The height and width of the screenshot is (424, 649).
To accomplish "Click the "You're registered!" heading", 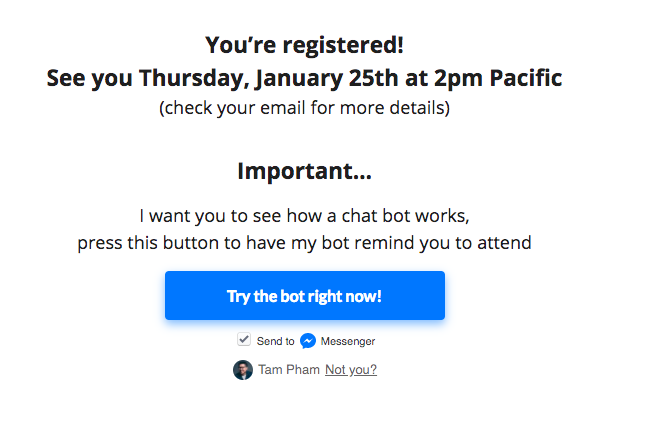I will [x=304, y=45].
